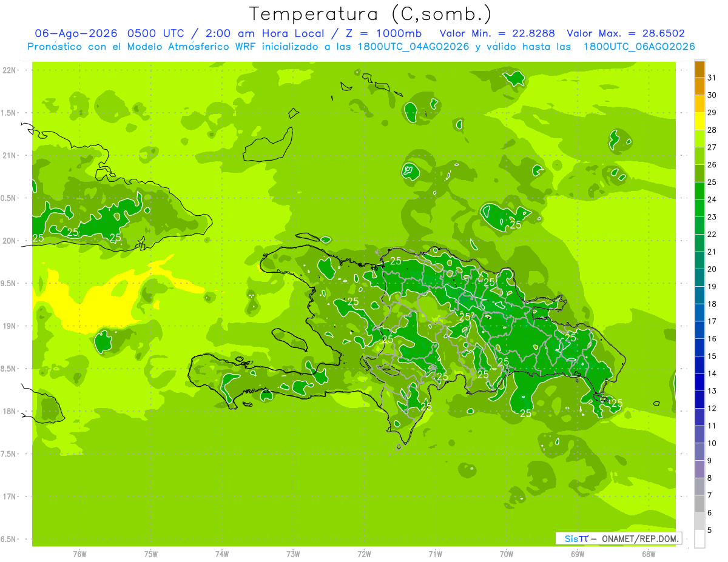Click the Valor Max. = 28.6502 text
Viewport: 728px width, 562px height.
tap(625, 33)
